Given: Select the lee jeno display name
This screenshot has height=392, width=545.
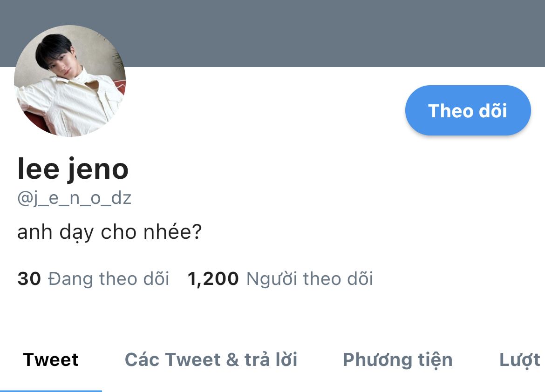Looking at the screenshot, I should coord(73,169).
